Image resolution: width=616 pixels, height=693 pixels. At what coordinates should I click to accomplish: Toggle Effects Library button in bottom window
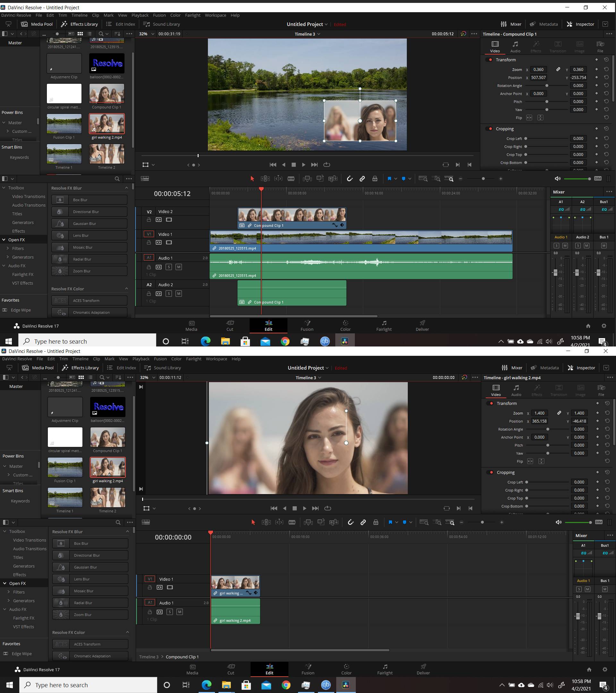pos(81,368)
